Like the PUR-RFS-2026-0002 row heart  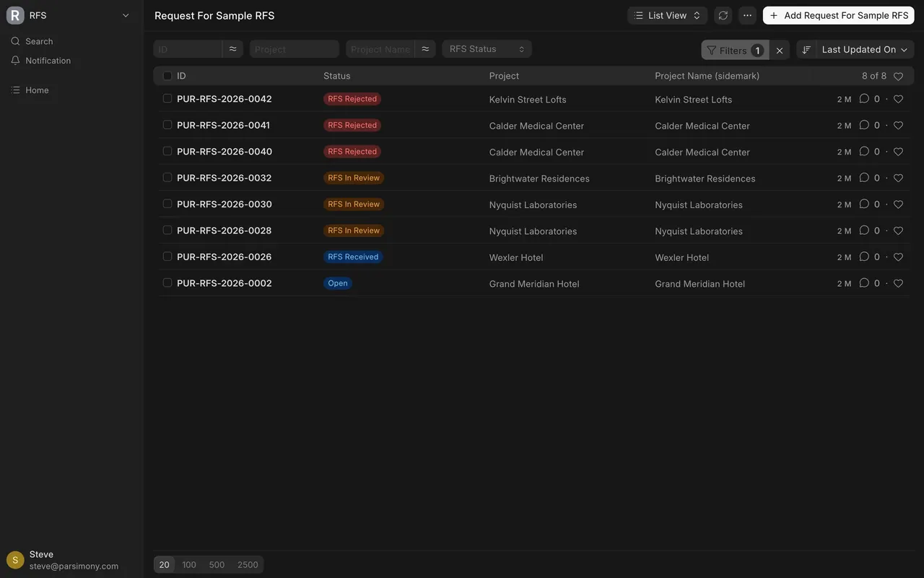click(x=898, y=284)
